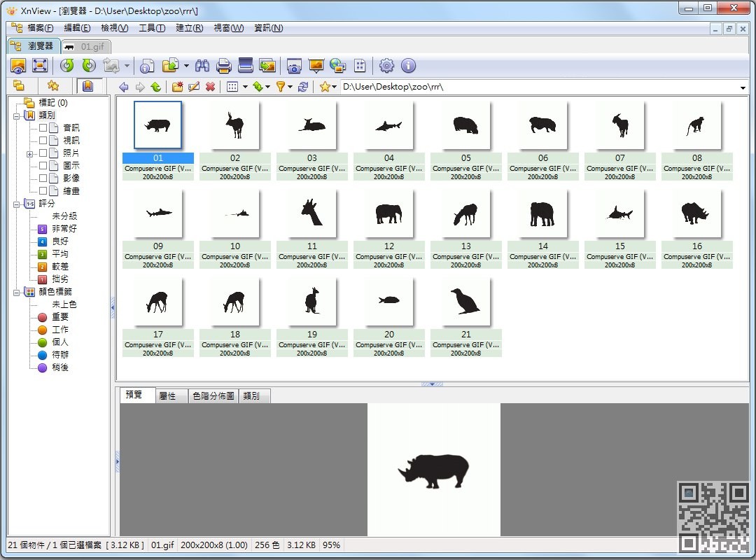Go up to parent folder

pos(155,87)
